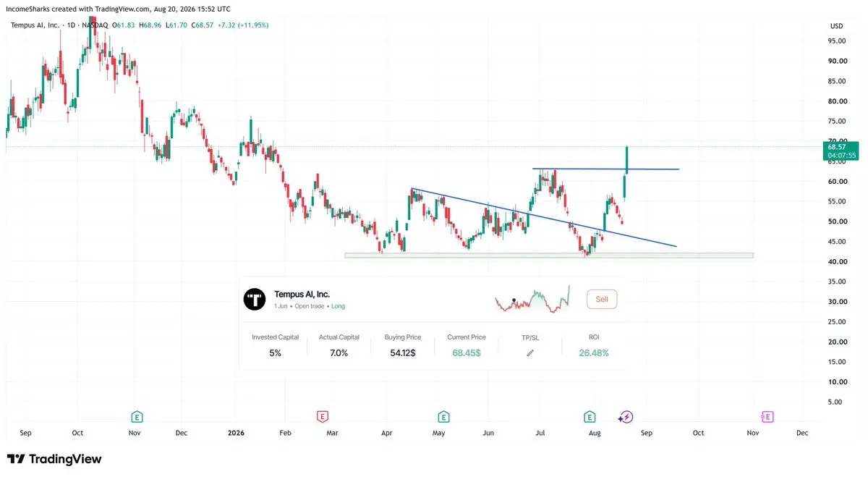Viewport: 868px width, 477px height.
Task: Click the 'Buying Price' label
Action: click(403, 337)
